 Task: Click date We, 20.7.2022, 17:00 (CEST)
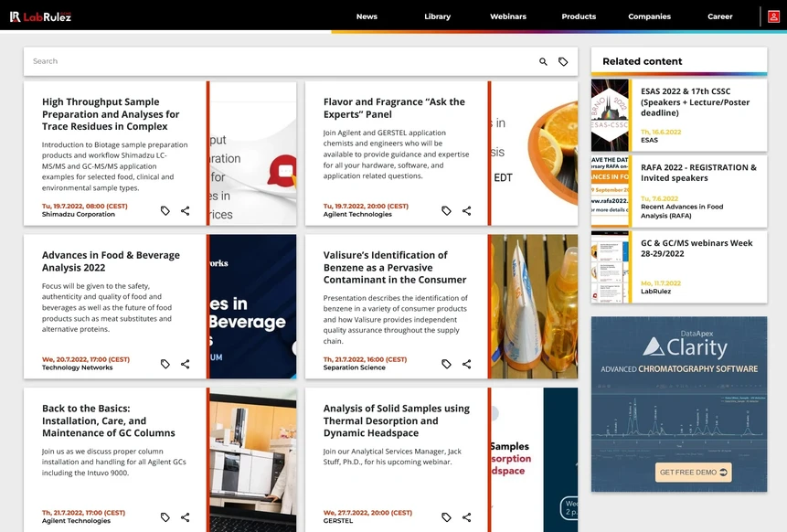(86, 359)
